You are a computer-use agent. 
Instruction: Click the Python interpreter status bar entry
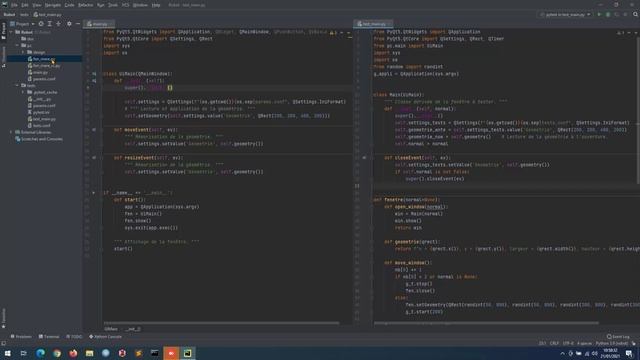pos(611,343)
